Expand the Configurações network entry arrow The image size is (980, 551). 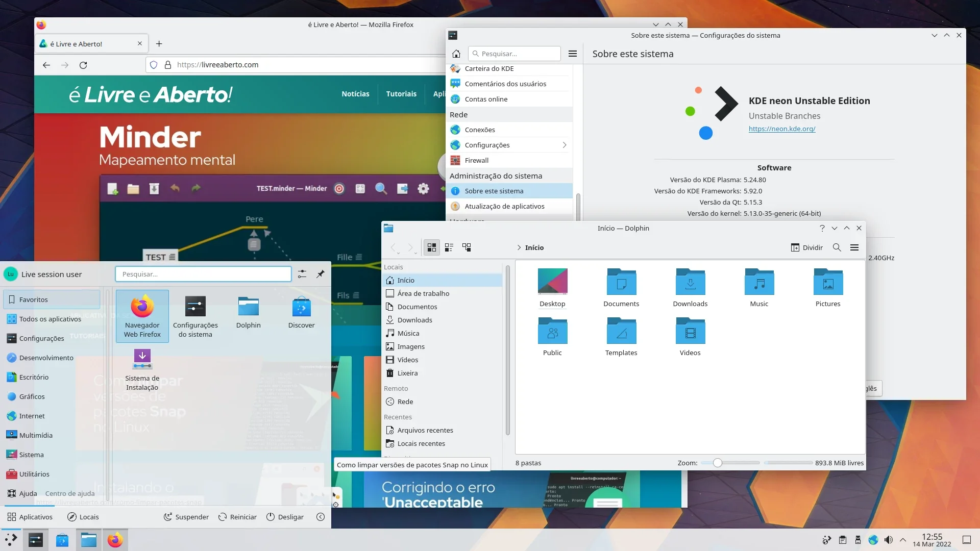pos(564,145)
